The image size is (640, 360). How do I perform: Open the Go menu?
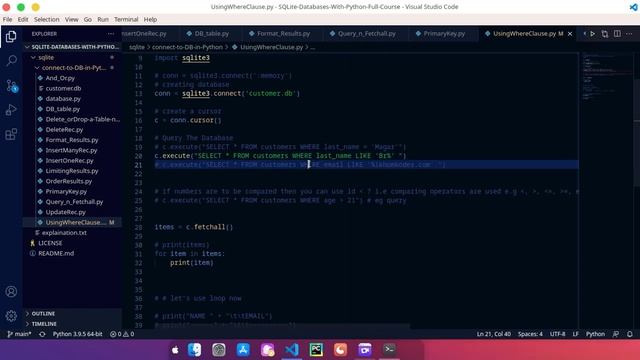pos(88,19)
